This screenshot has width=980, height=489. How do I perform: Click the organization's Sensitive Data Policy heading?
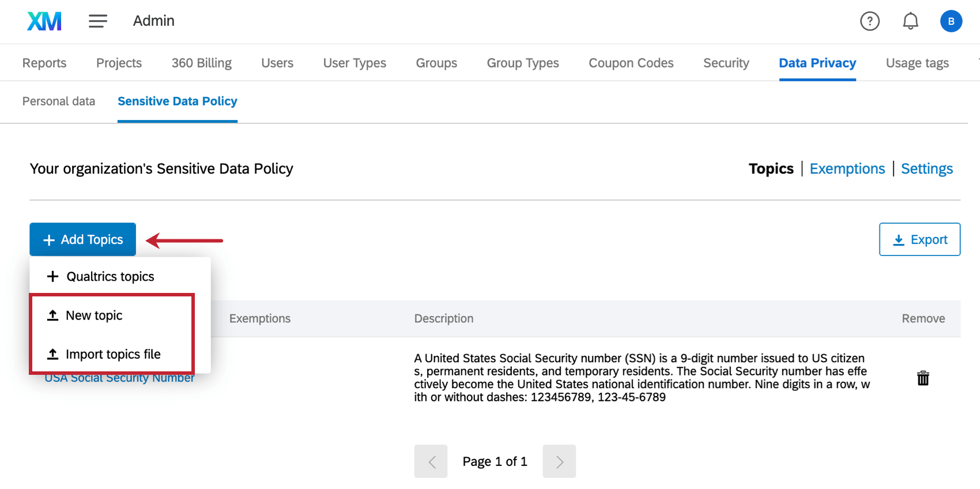pos(161,169)
